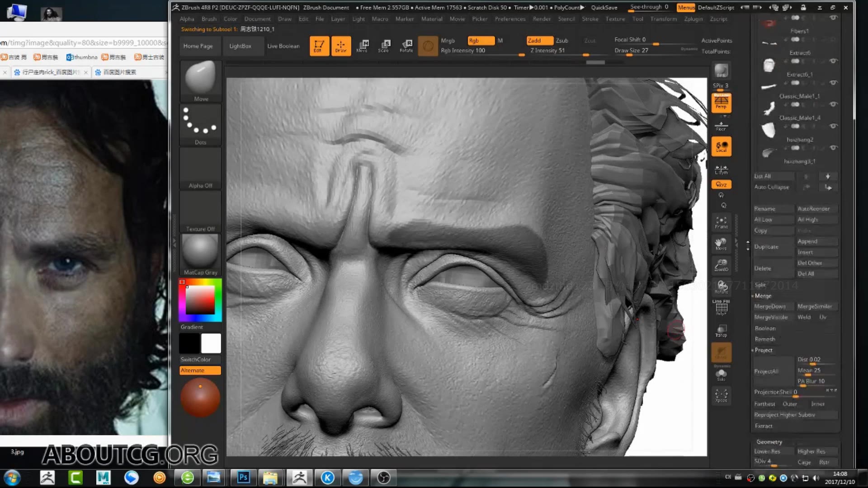This screenshot has height=488, width=868.
Task: Select the Scale transform button
Action: [384, 46]
